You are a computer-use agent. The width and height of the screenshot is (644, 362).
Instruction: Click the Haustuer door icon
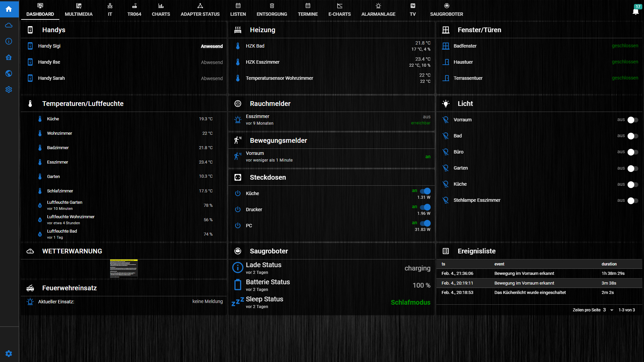(x=446, y=62)
